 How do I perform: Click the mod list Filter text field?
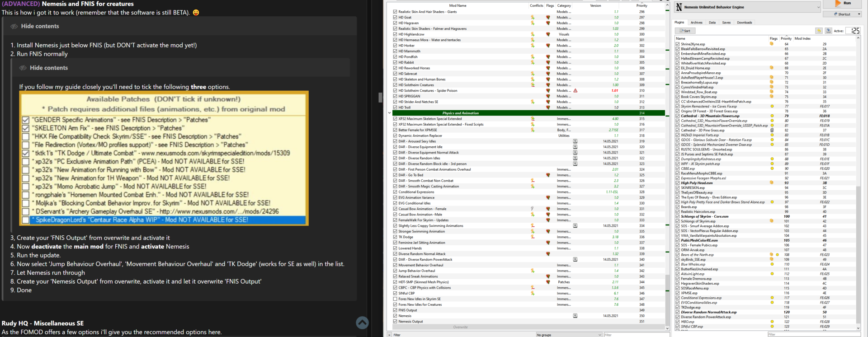pos(636,335)
